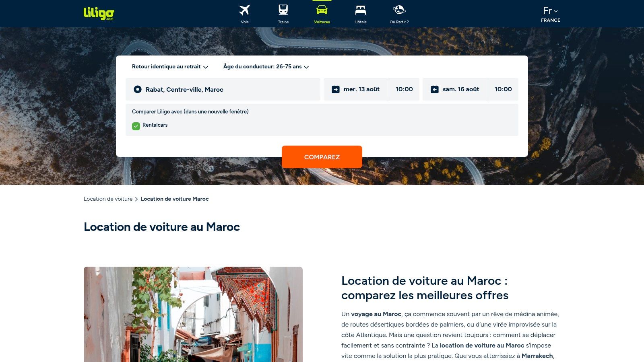Screen dimensions: 644x362
Task: Select the Trains icon in the navigation
Action: pos(283,10)
